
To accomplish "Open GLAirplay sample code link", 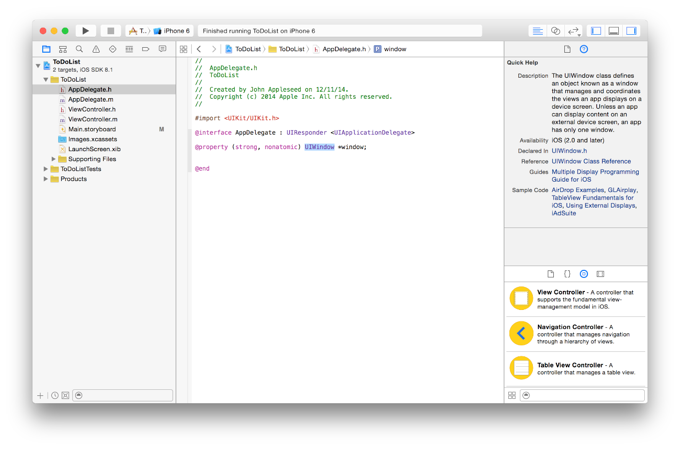I will (x=622, y=190).
